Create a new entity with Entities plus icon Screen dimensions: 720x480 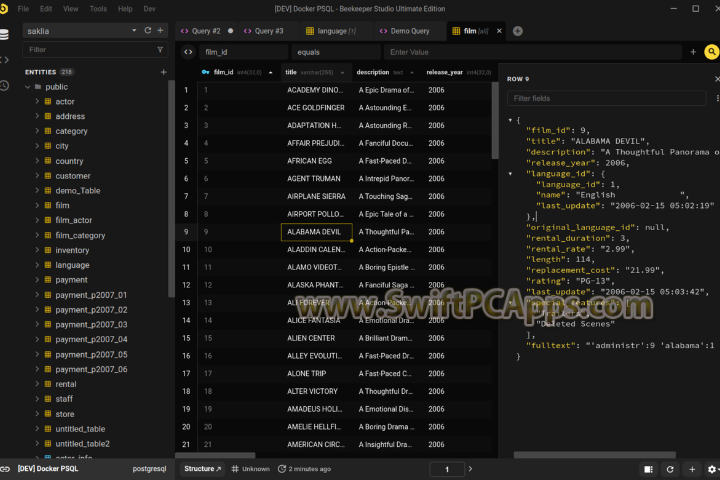point(163,72)
